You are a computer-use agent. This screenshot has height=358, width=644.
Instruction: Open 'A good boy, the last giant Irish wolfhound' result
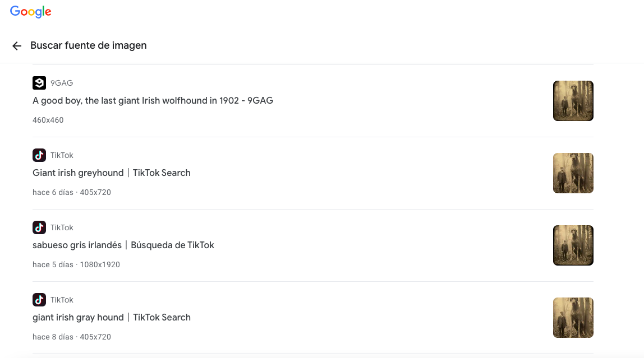[x=153, y=101]
